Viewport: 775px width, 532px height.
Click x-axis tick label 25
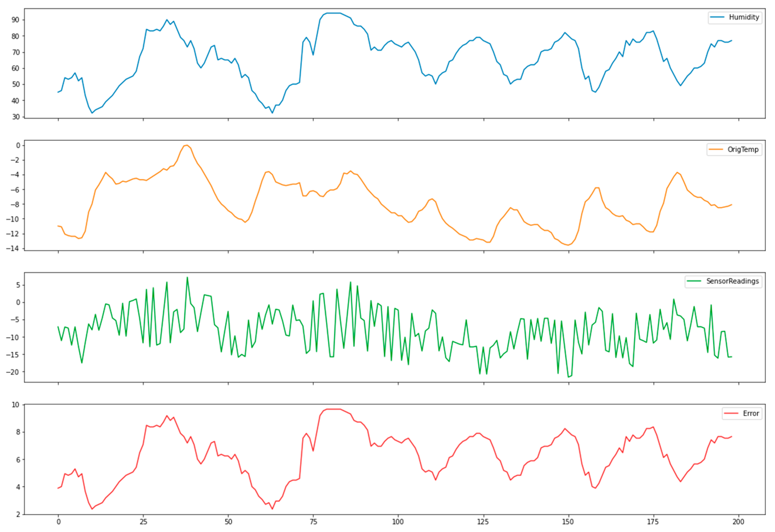coord(143,522)
